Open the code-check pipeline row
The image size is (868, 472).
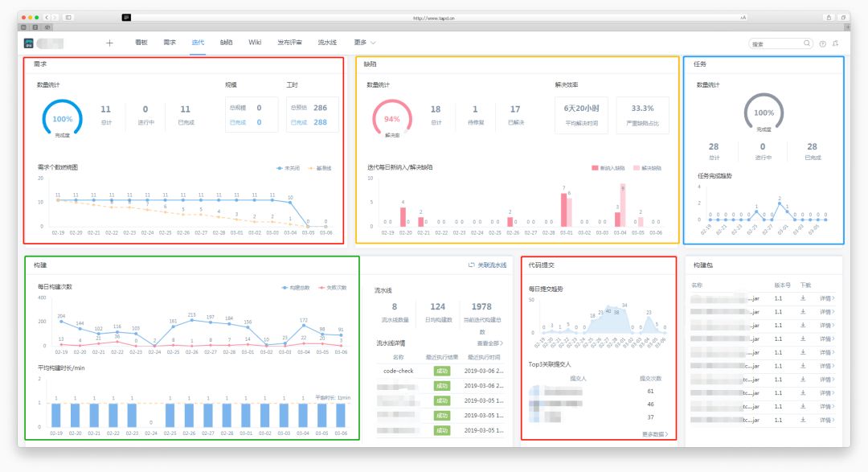pyautogui.click(x=440, y=371)
